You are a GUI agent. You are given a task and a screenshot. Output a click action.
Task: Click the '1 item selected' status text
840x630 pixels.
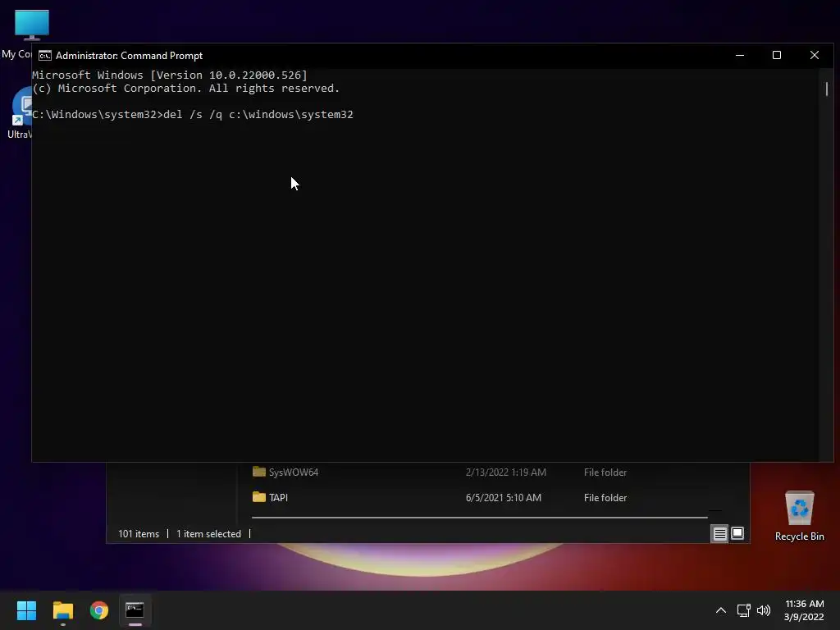(x=208, y=534)
